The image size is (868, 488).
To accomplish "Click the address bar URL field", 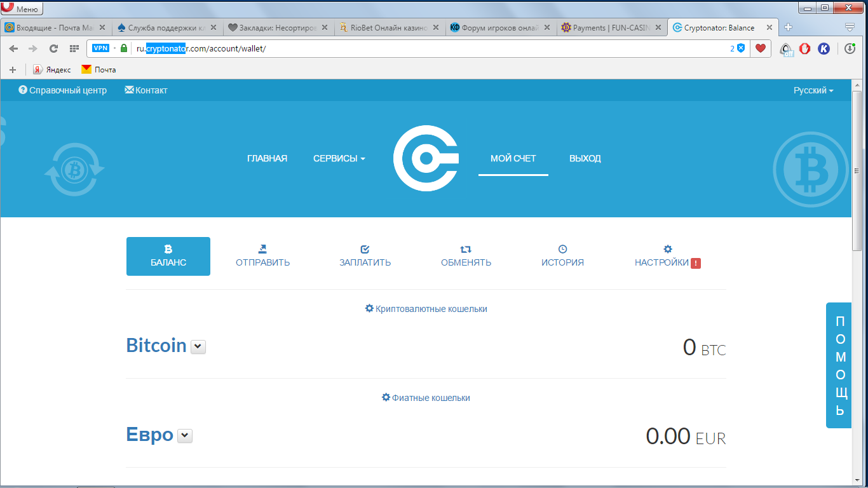I will 419,48.
